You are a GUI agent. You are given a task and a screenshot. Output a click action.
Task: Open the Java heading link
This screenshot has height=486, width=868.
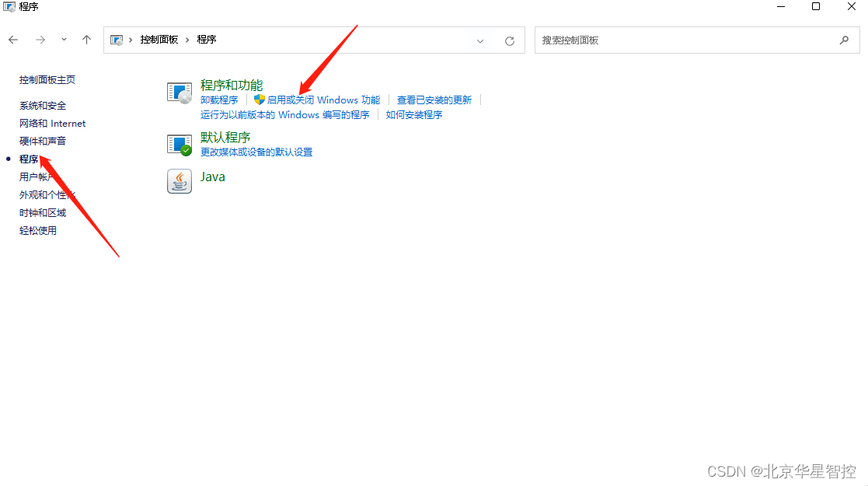213,177
